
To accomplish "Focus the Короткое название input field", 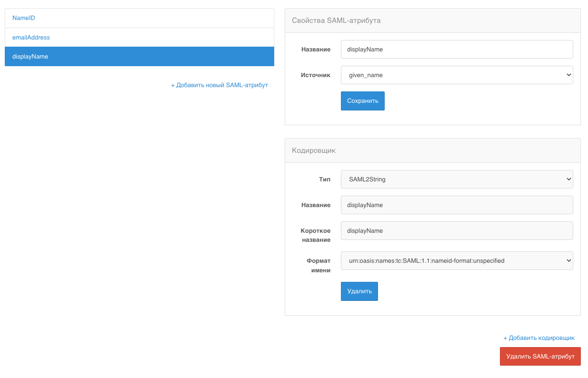I will pyautogui.click(x=457, y=230).
